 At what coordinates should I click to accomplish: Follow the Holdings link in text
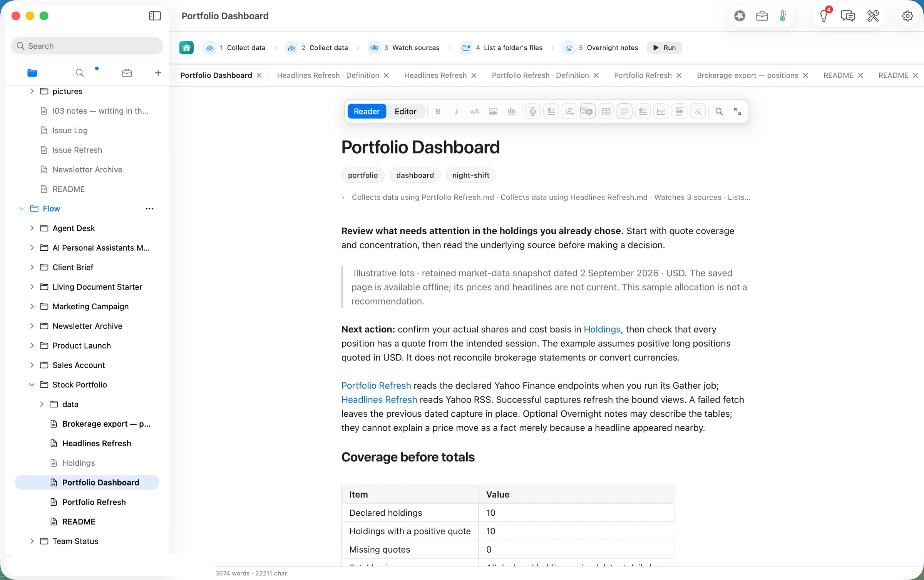coord(602,330)
